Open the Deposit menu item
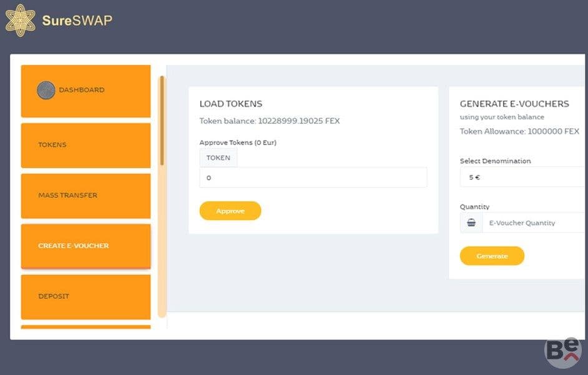 click(86, 297)
